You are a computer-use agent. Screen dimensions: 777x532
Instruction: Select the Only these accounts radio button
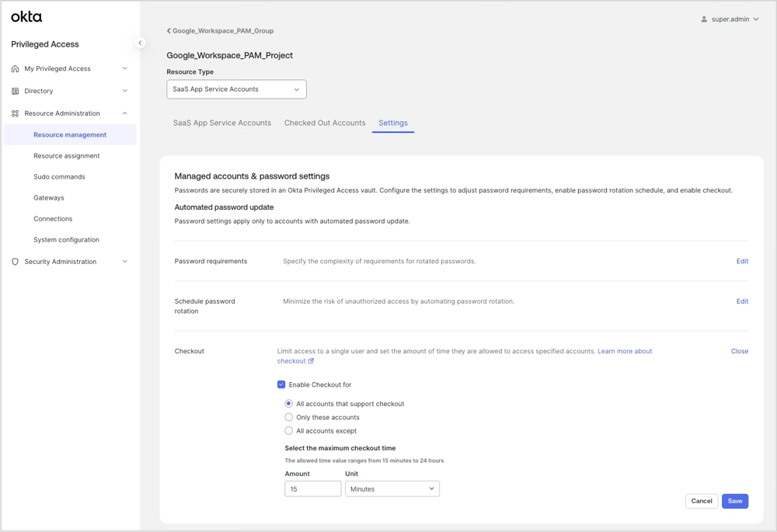pyautogui.click(x=288, y=417)
